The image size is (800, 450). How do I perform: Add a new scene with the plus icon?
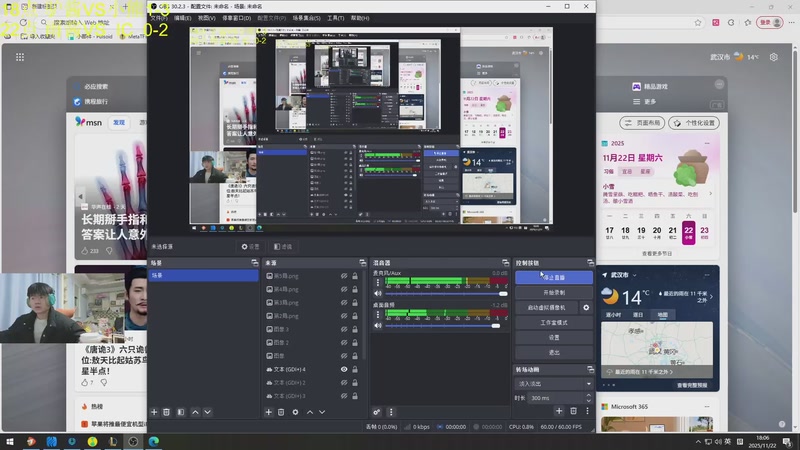tap(154, 412)
